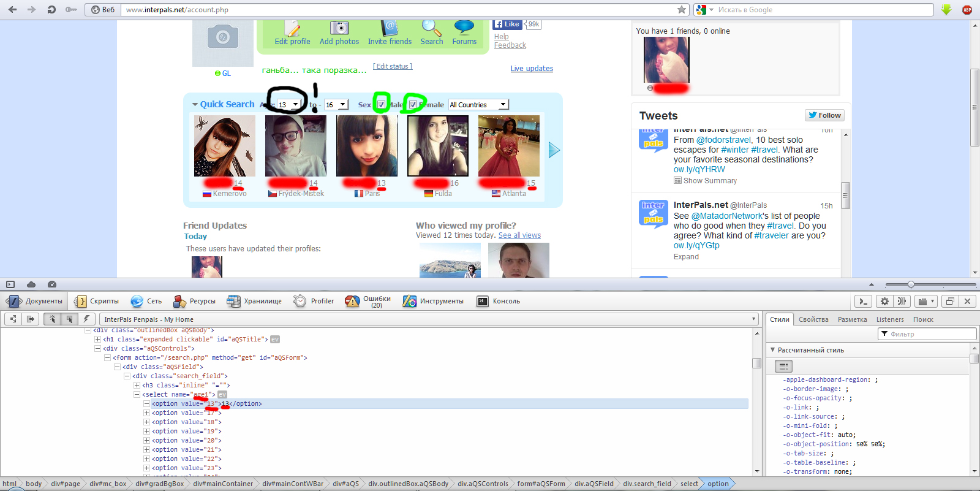This screenshot has width=980, height=491.
Task: Reload the page with the reload icon
Action: click(51, 10)
